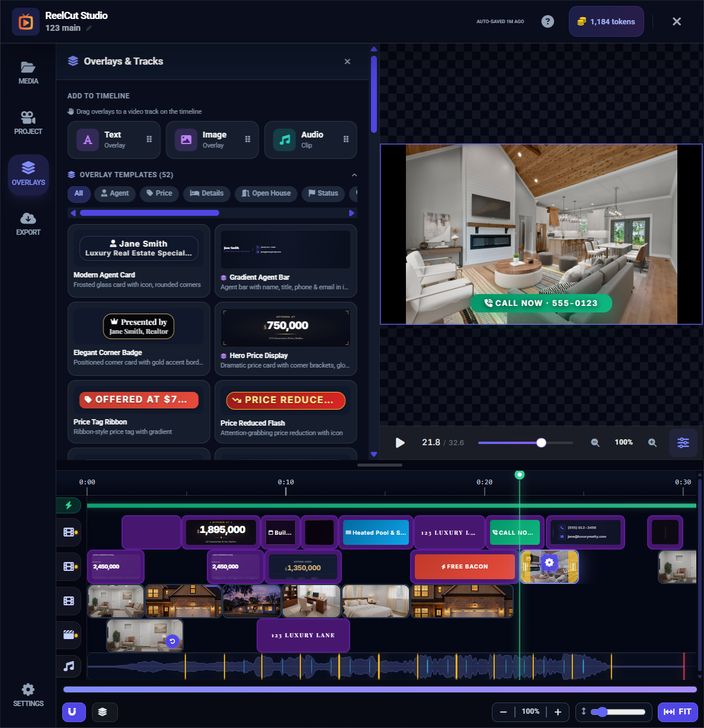
Task: Select the Open House filter tab
Action: pos(265,194)
